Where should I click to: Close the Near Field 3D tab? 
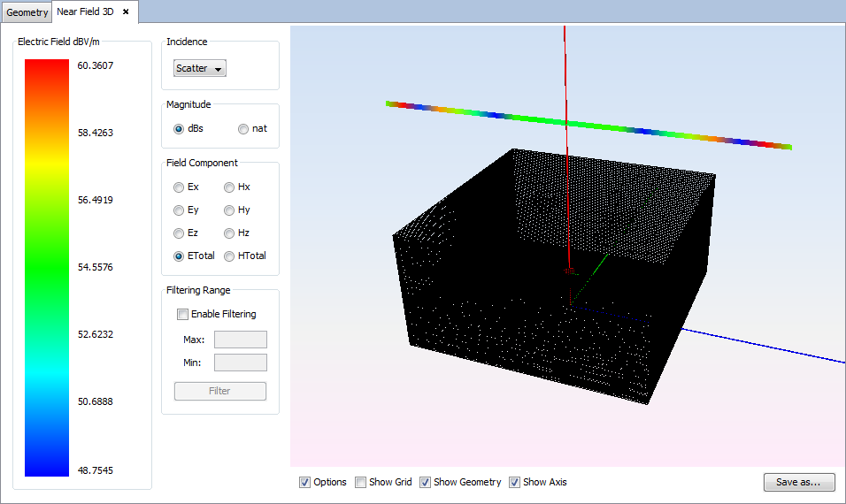(x=126, y=11)
